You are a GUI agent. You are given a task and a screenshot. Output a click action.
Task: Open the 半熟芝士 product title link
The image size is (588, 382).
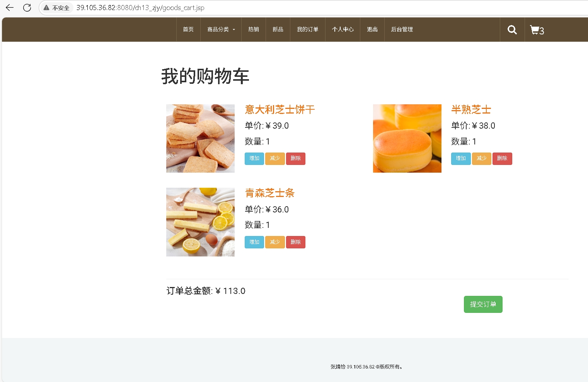click(x=471, y=110)
